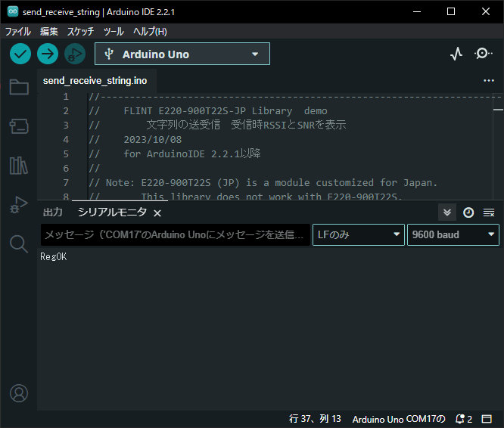
Task: Open the Library Manager sidebar panel
Action: 19,166
